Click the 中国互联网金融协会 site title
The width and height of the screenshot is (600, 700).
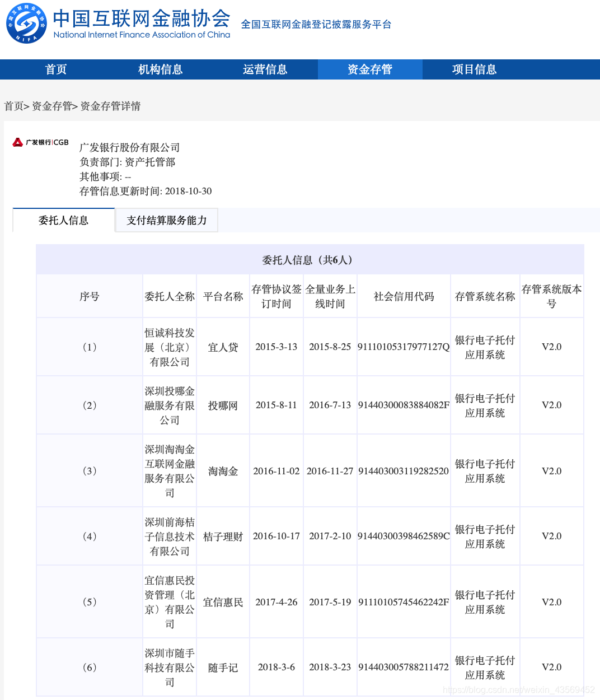pos(142,18)
